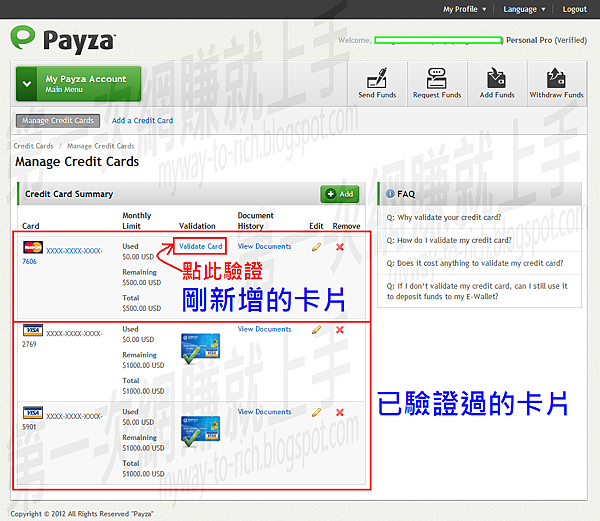
Task: Log out using the Logout link
Action: (x=574, y=9)
